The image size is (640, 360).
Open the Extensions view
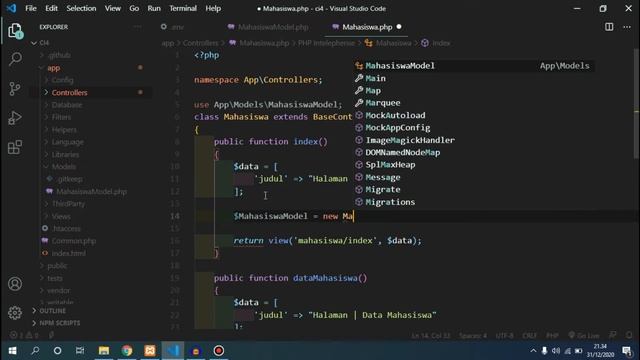coord(15,147)
